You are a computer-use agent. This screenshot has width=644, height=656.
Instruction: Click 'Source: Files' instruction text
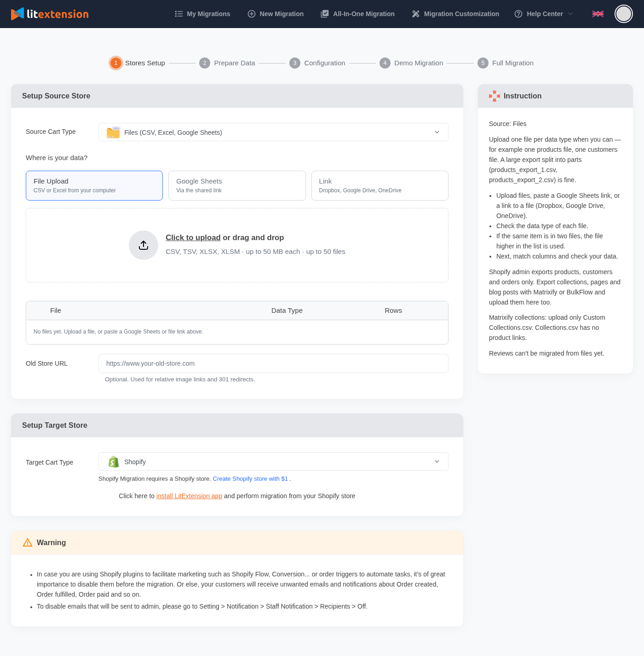click(x=508, y=124)
